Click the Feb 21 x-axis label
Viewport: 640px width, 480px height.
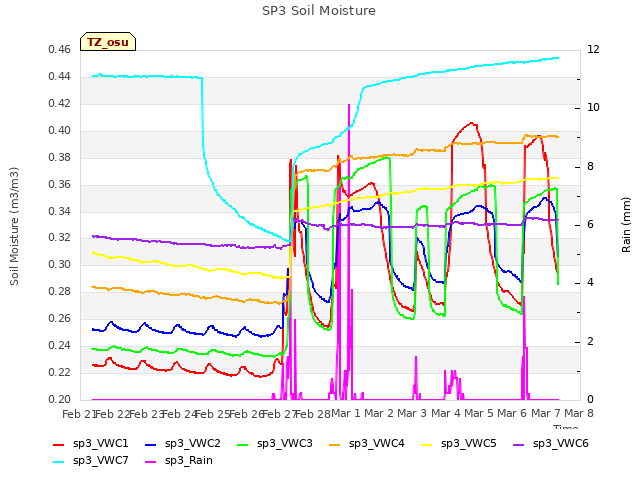pos(79,414)
